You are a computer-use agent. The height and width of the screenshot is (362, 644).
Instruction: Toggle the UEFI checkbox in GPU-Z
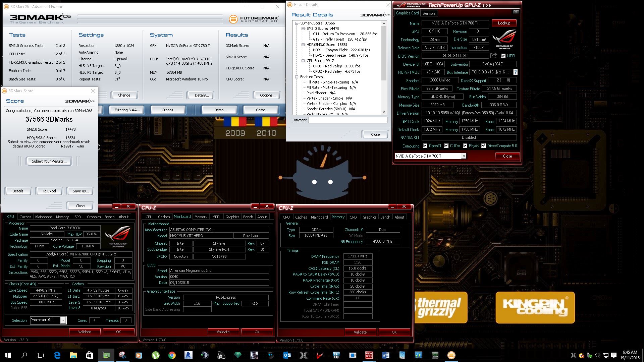[x=503, y=56]
